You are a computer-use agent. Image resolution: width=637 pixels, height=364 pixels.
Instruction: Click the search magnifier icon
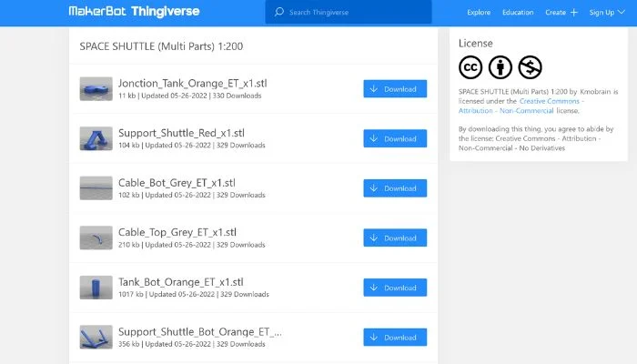tap(279, 12)
